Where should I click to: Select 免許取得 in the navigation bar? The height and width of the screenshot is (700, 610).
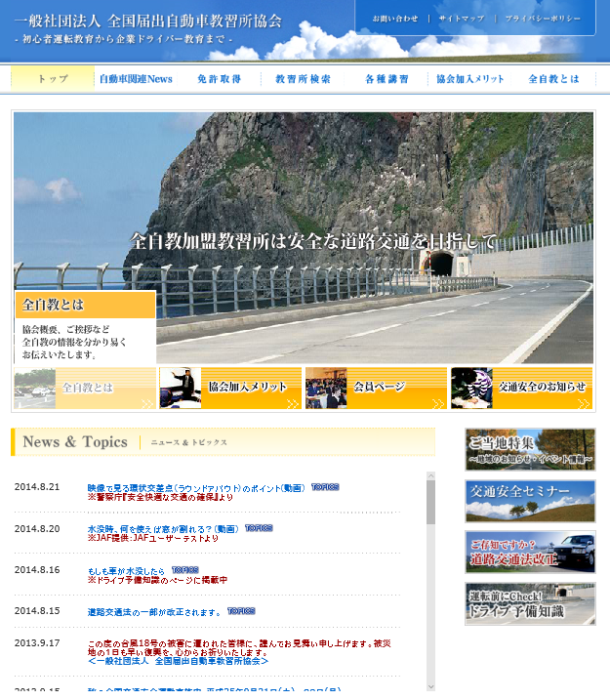219,79
